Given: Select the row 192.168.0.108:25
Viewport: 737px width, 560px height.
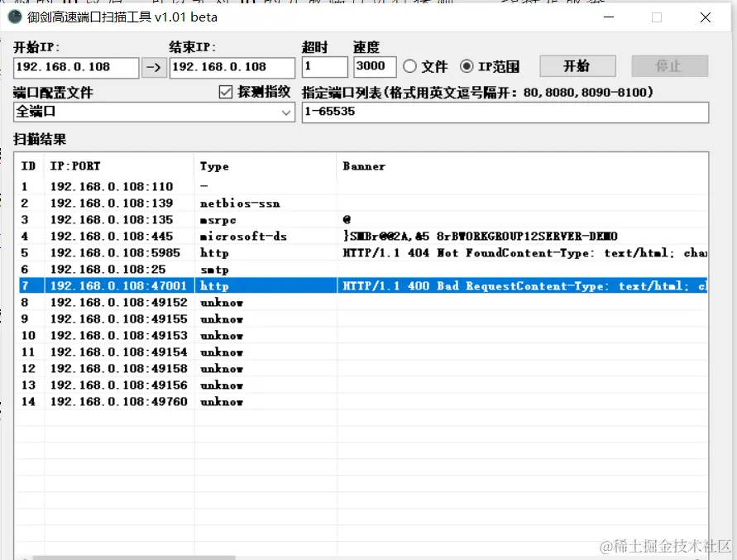Looking at the screenshot, I should pyautogui.click(x=362, y=270).
